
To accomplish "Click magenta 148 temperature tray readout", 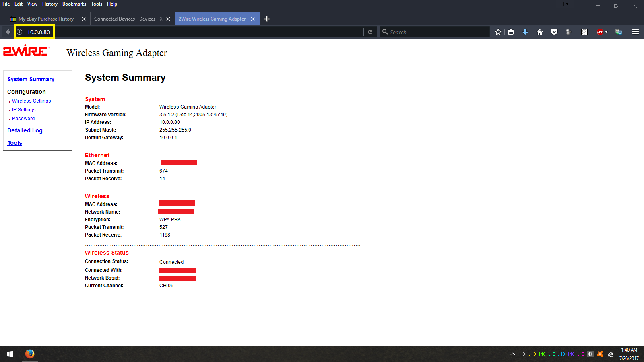I will [x=581, y=354].
